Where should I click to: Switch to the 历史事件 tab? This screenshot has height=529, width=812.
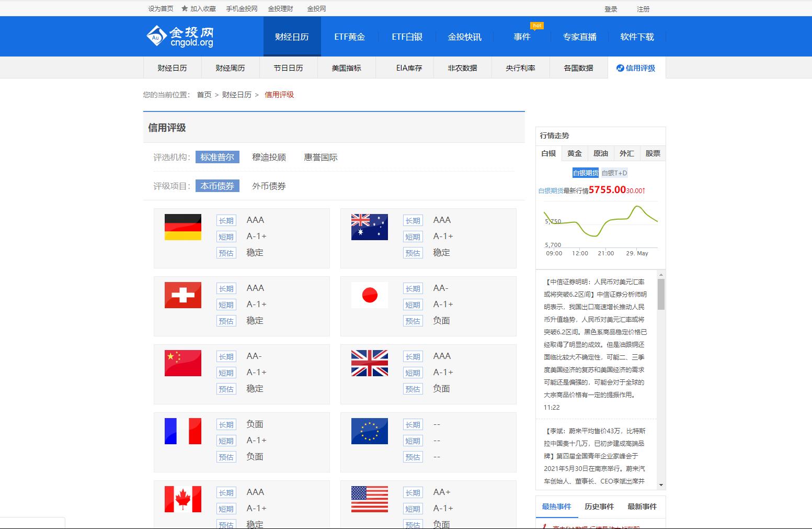point(599,506)
